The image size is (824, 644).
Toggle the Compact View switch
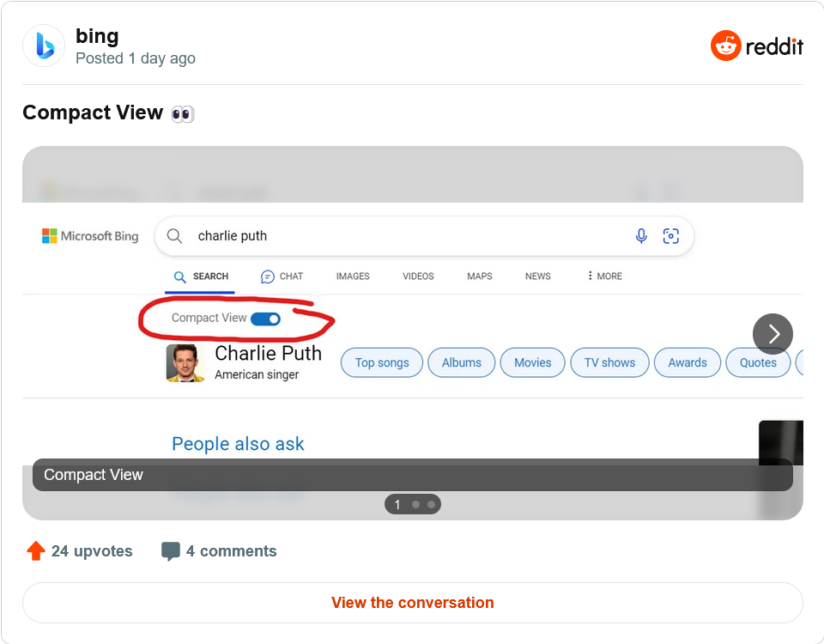(265, 319)
